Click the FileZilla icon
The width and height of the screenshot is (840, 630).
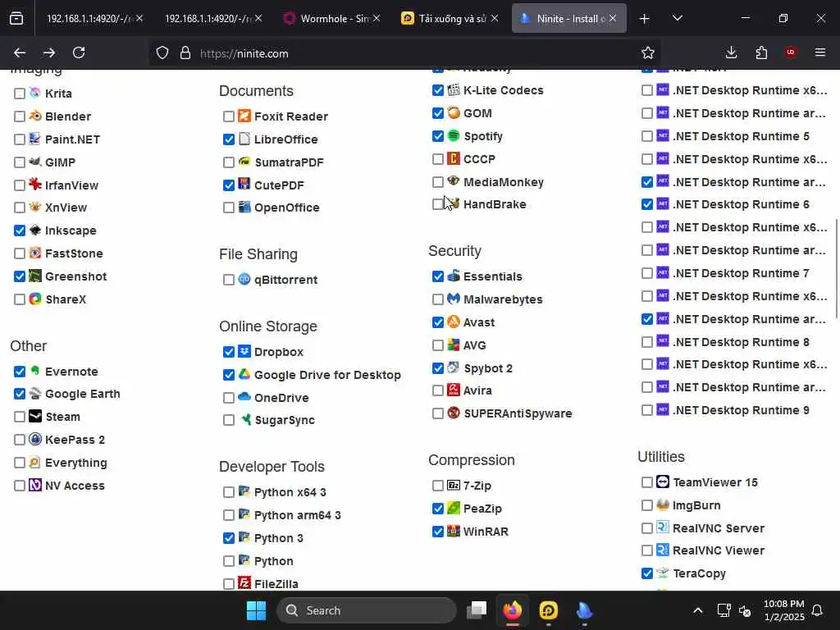(x=244, y=583)
